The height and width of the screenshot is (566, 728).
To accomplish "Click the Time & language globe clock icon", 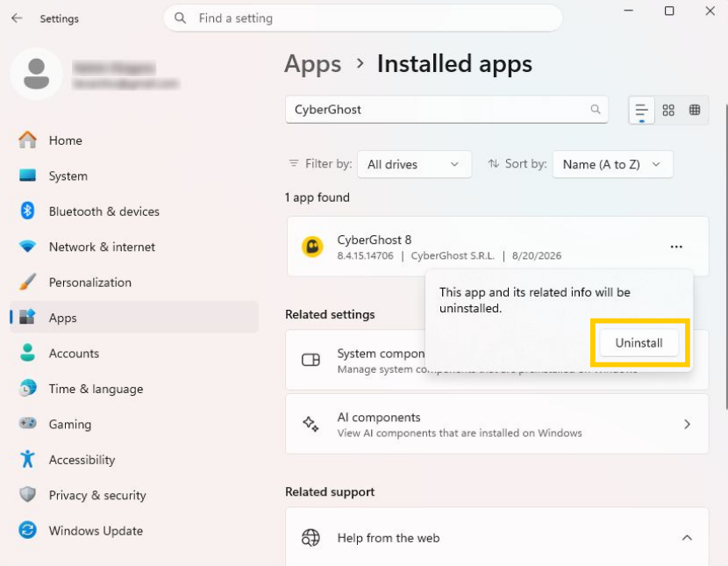I will [x=27, y=388].
